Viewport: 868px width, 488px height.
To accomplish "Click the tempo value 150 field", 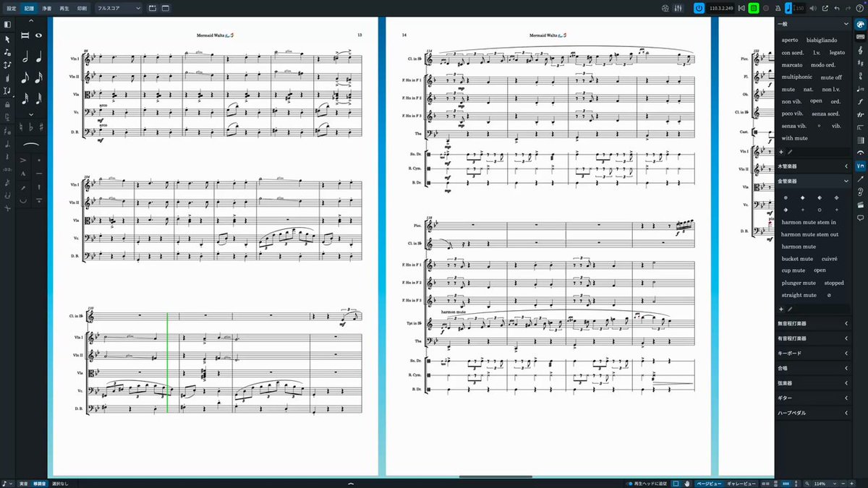I will tap(799, 8).
